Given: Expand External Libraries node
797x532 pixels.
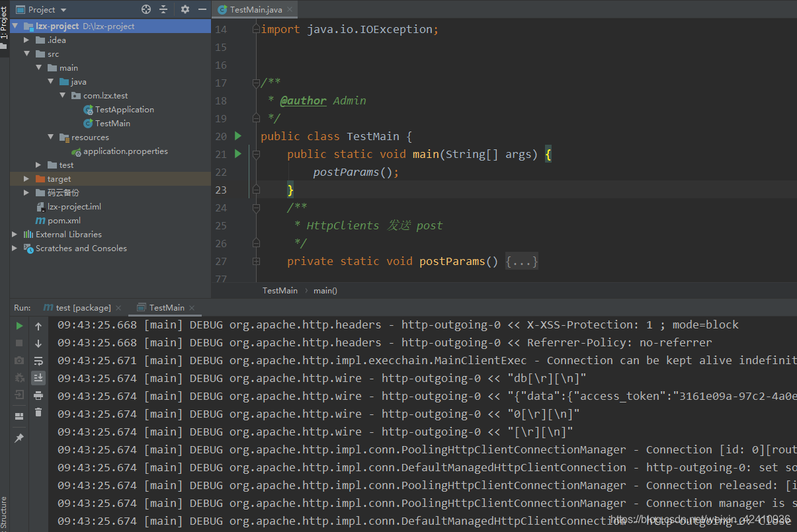Looking at the screenshot, I should coord(15,234).
